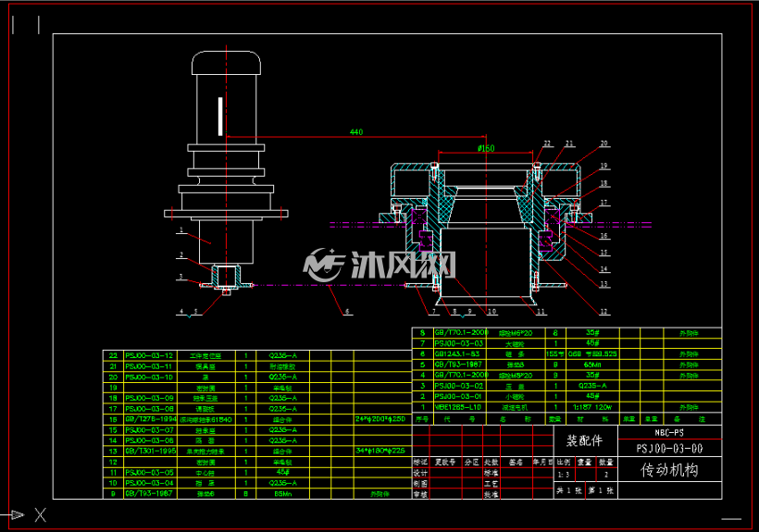Select balloon number 10 under the section view
This screenshot has height=532, width=759.
click(492, 312)
